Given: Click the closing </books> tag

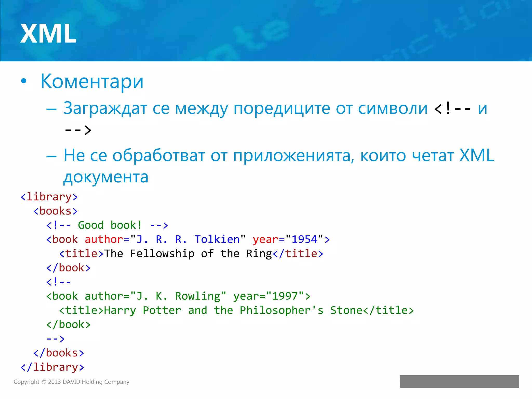Looking at the screenshot, I should coord(59,353).
